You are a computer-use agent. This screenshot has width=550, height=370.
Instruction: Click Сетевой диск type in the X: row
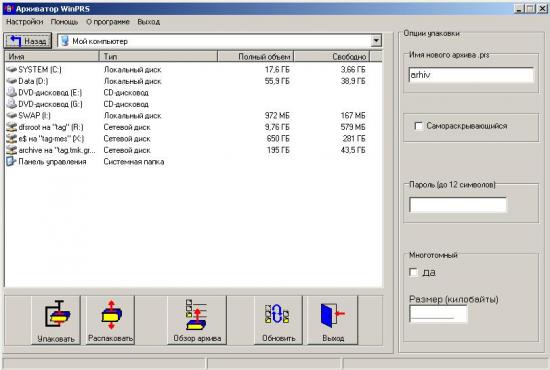127,139
